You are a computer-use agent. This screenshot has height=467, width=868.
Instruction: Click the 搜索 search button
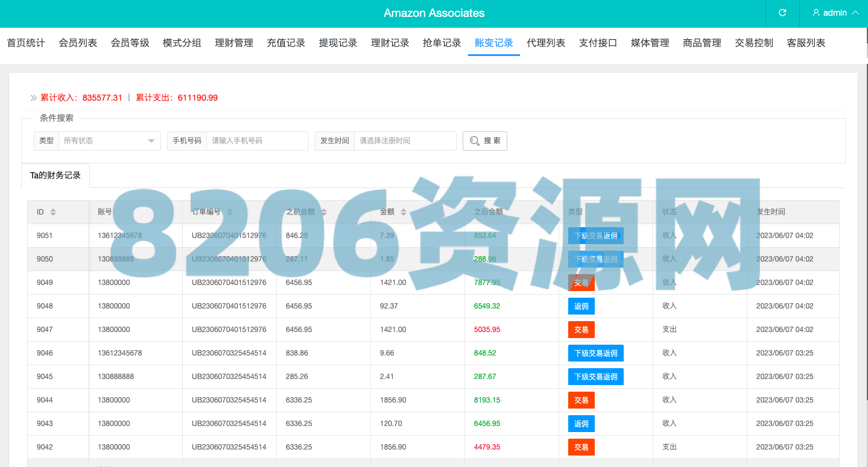click(x=484, y=140)
